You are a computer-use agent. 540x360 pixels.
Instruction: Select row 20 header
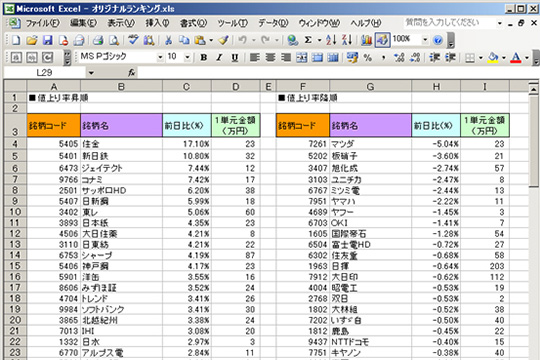pyautogui.click(x=15, y=320)
